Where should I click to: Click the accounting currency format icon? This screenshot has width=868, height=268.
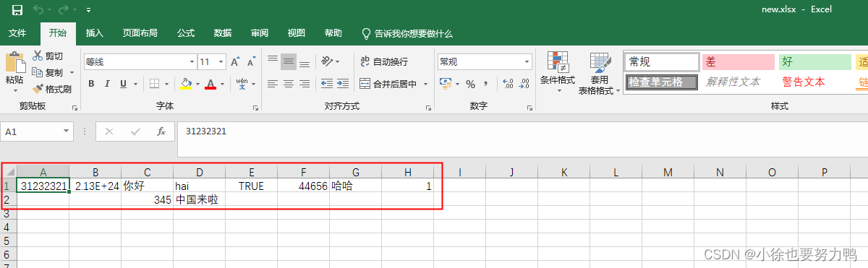coord(446,84)
